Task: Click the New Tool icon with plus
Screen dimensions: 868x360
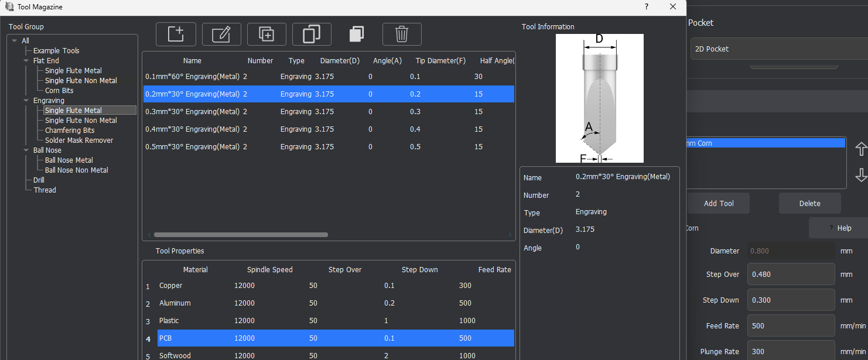Action: (176, 34)
